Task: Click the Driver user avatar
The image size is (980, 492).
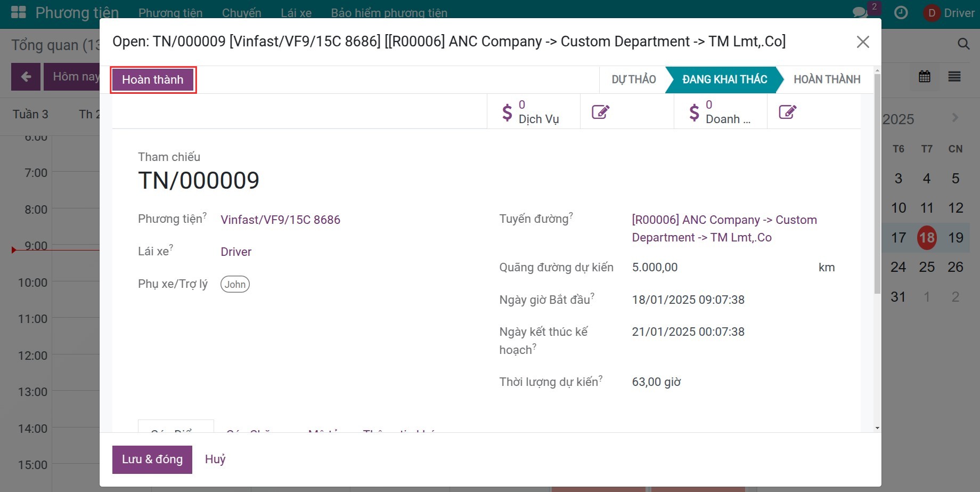Action: coord(932,13)
